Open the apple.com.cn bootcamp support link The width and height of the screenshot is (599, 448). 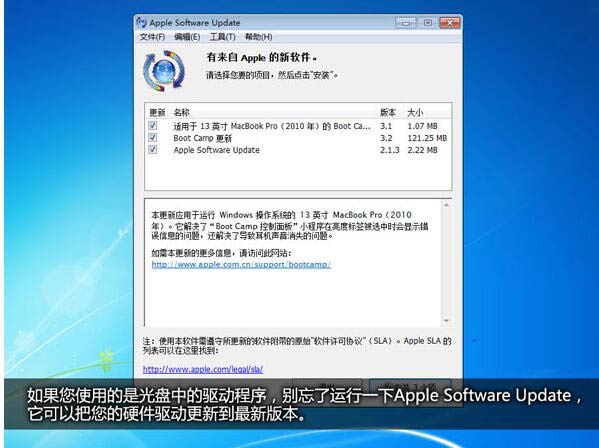tap(241, 264)
